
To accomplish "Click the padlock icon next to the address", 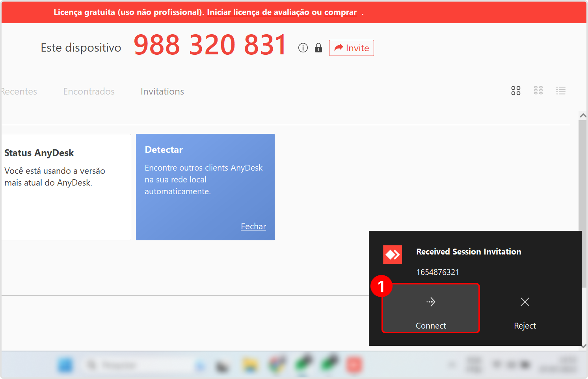I will point(318,48).
